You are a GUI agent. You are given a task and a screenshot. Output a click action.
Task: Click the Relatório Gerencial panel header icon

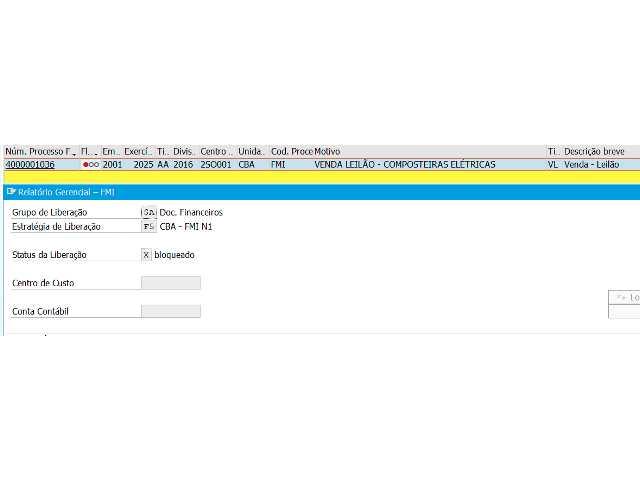click(x=11, y=191)
